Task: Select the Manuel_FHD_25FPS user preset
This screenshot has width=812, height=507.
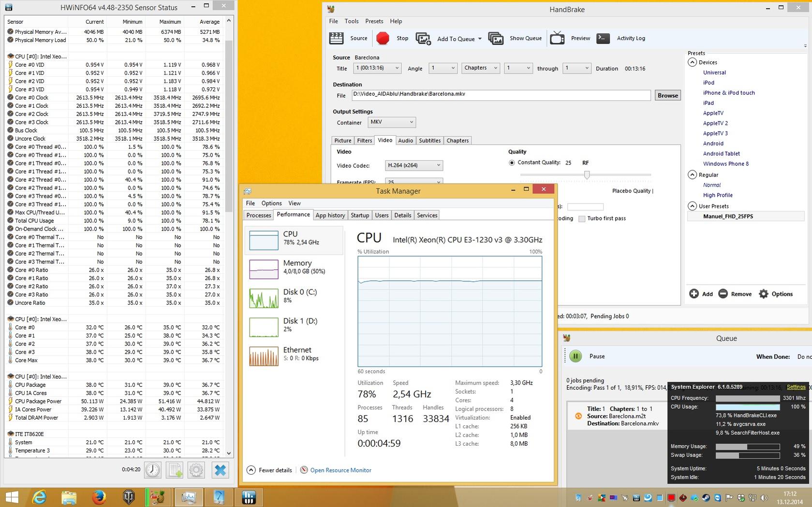Action: [x=728, y=217]
